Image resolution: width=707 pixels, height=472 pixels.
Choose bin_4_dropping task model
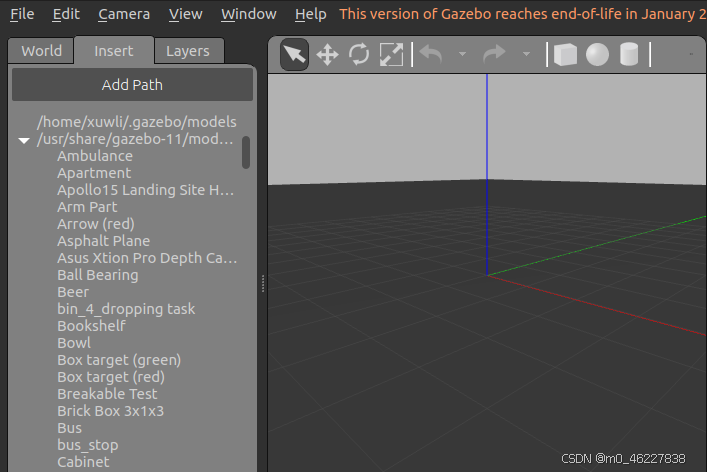click(x=126, y=309)
